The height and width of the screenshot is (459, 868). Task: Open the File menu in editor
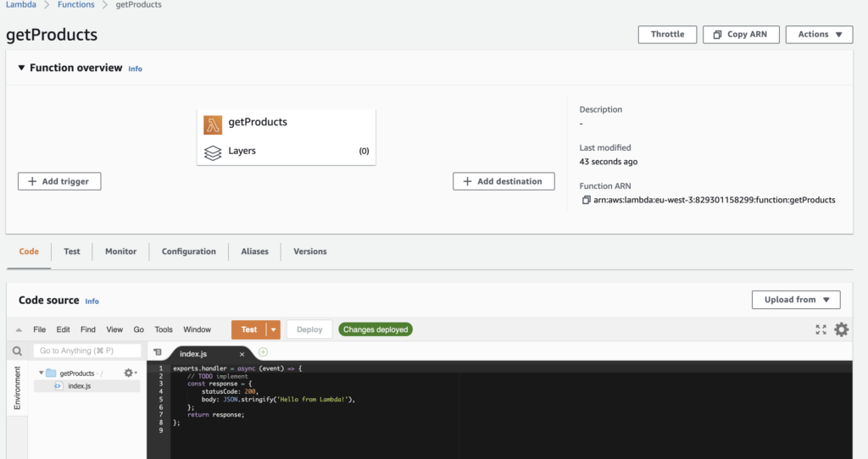pyautogui.click(x=39, y=329)
